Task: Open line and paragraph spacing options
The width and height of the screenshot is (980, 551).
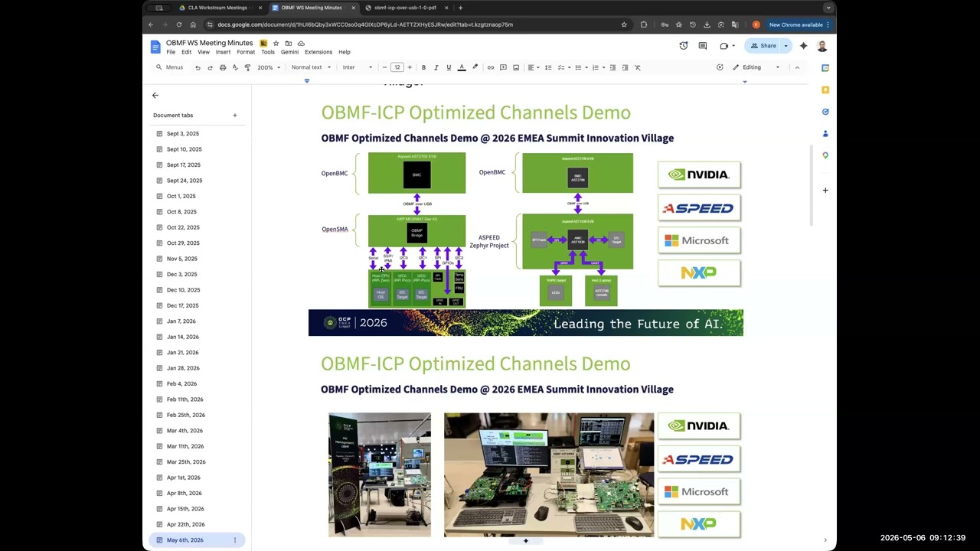Action: pyautogui.click(x=548, y=67)
